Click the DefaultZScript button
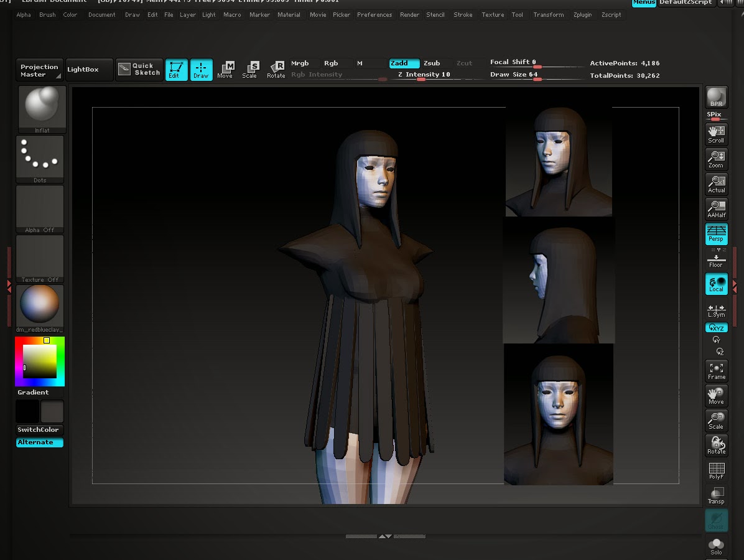744x560 pixels. click(686, 2)
